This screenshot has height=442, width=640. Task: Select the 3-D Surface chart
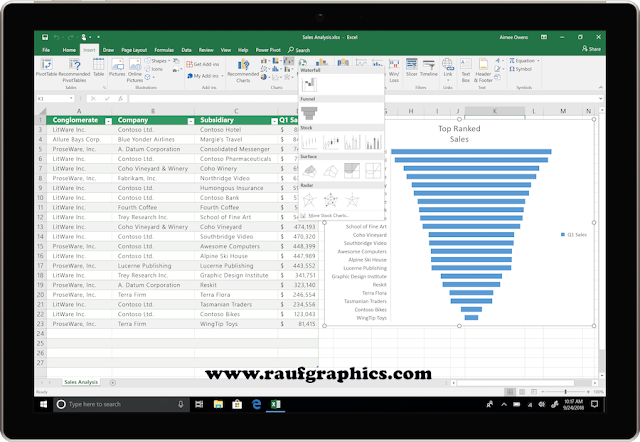tap(309, 171)
